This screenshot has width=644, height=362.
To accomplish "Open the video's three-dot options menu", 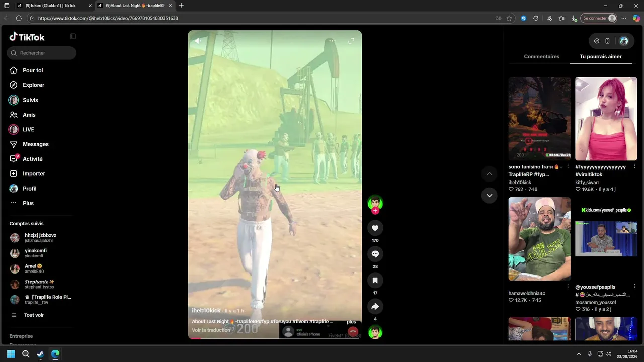I will pos(332,41).
